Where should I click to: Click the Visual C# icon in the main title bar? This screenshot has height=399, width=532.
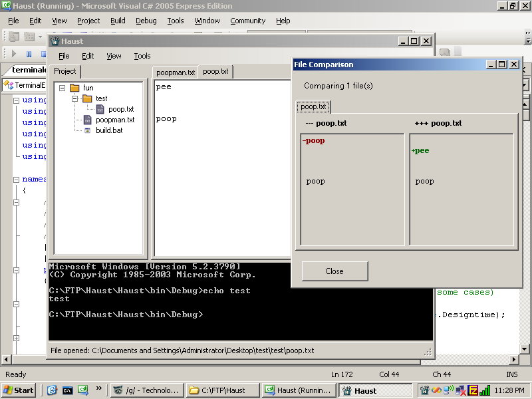pyautogui.click(x=6, y=6)
